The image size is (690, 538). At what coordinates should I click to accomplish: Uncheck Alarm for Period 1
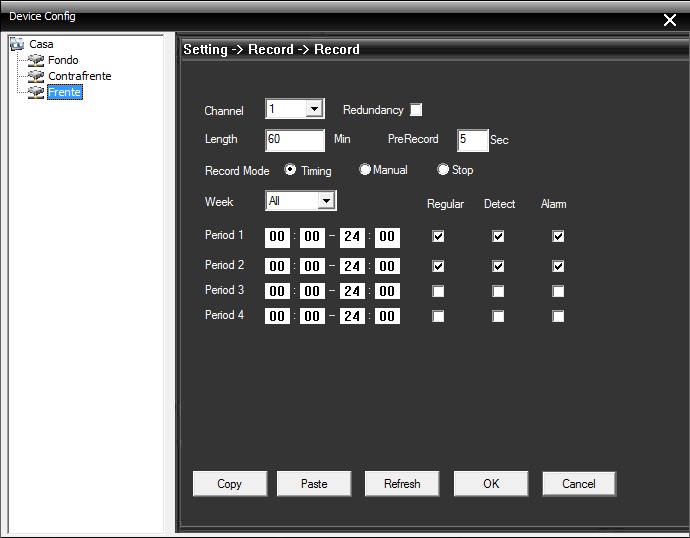pyautogui.click(x=558, y=236)
